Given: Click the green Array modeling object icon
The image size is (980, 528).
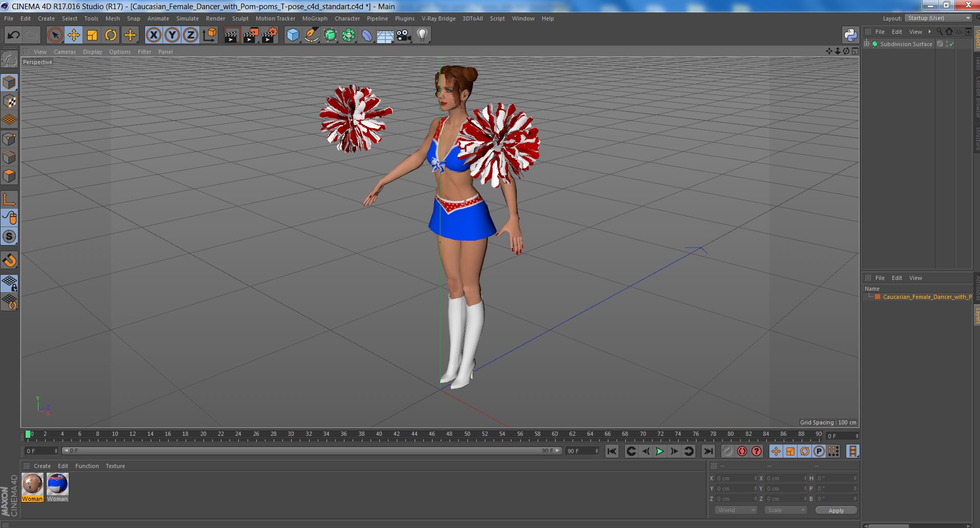Looking at the screenshot, I should click(349, 35).
